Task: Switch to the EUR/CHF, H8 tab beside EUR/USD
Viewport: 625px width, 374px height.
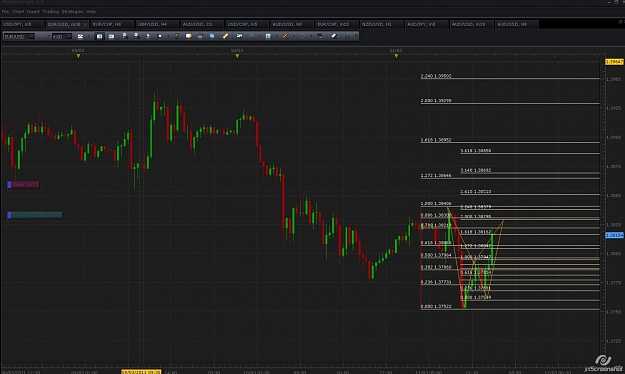Action: pyautogui.click(x=112, y=24)
